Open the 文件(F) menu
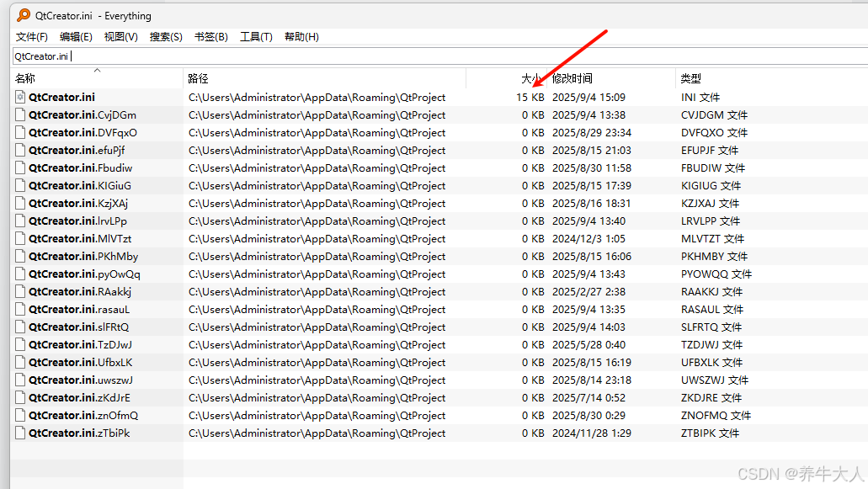This screenshot has width=868, height=489. pyautogui.click(x=31, y=37)
